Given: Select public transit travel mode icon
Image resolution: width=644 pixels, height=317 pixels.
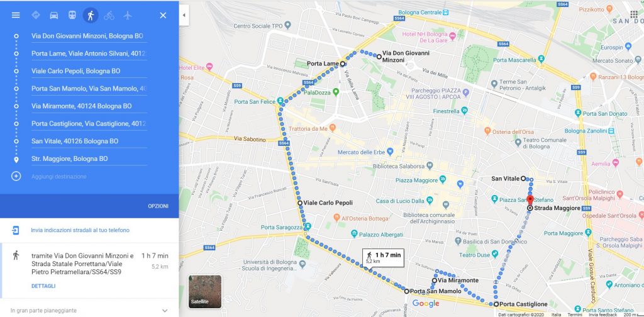Looking at the screenshot, I should coord(72,15).
